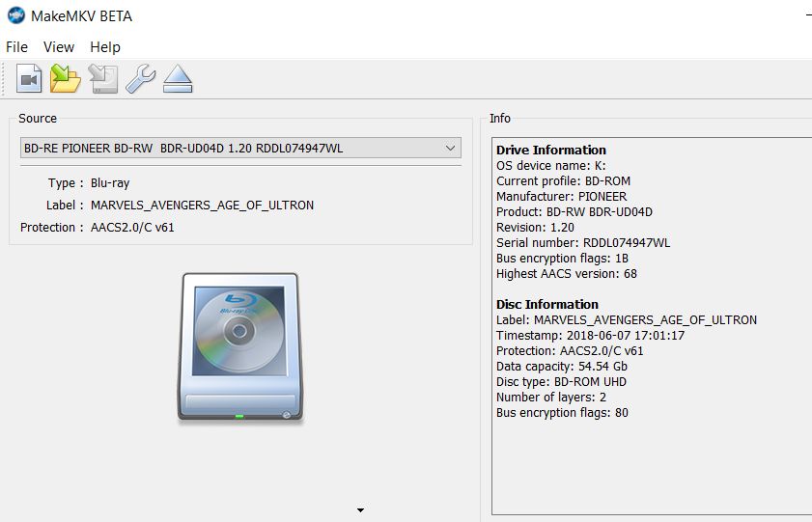The image size is (812, 522).
Task: Click the 'Number of layers: 2' line
Action: 551,398
